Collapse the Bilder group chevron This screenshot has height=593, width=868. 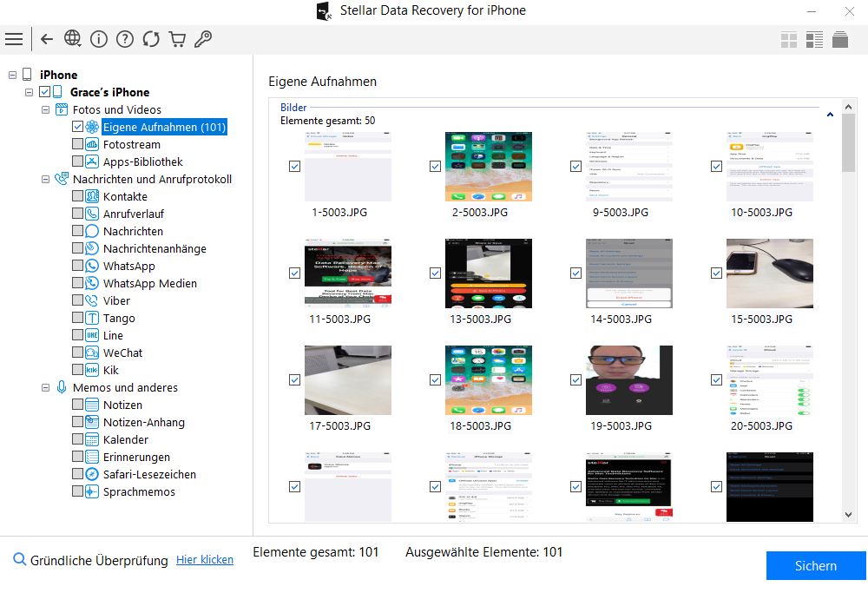831,115
